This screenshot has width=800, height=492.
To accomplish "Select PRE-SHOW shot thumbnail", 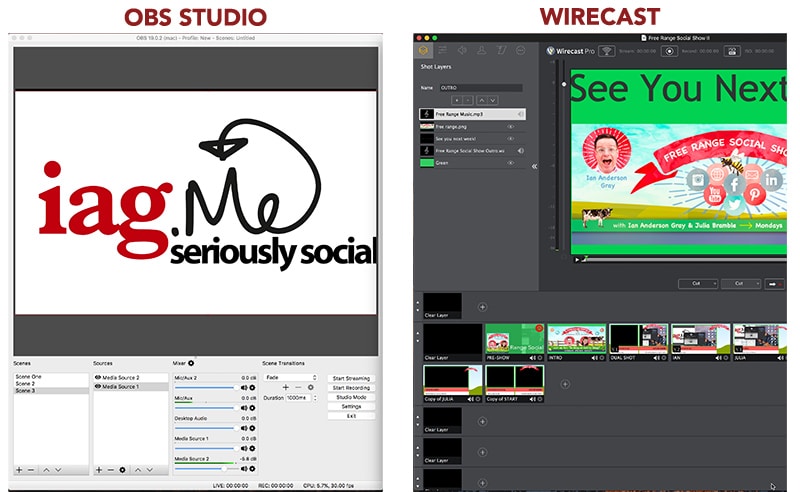I will 514,342.
